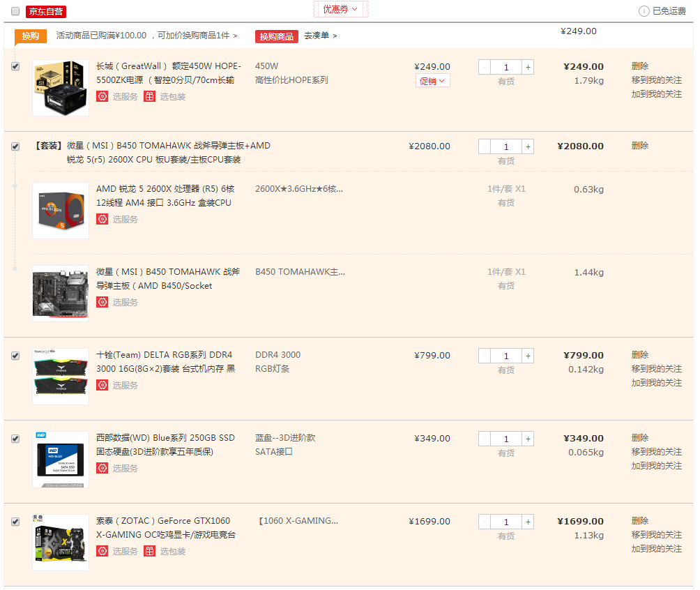The height and width of the screenshot is (590, 700).
Task: Decrease quantity of ZOTAC GTX1060
Action: [485, 522]
